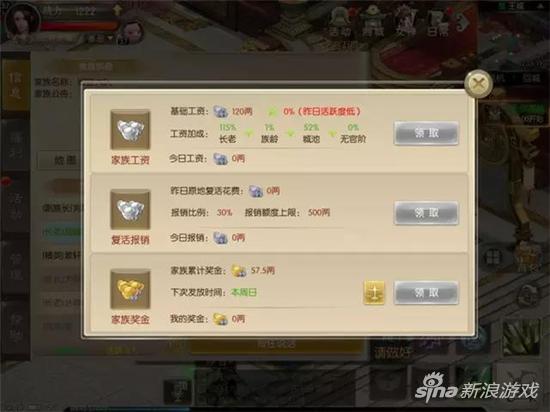Switch to the 信息 side tab
Image resolution: width=550 pixels, height=412 pixels.
click(15, 85)
